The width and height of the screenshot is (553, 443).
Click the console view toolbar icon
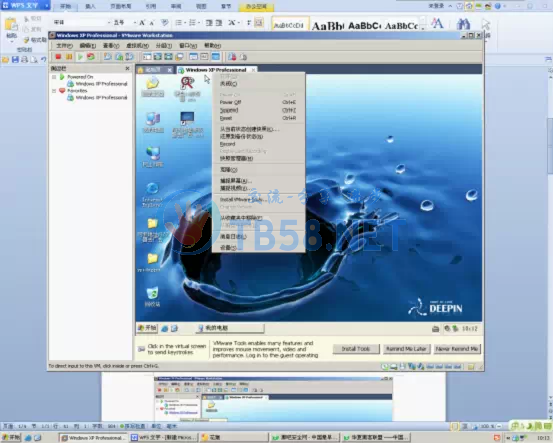click(193, 56)
